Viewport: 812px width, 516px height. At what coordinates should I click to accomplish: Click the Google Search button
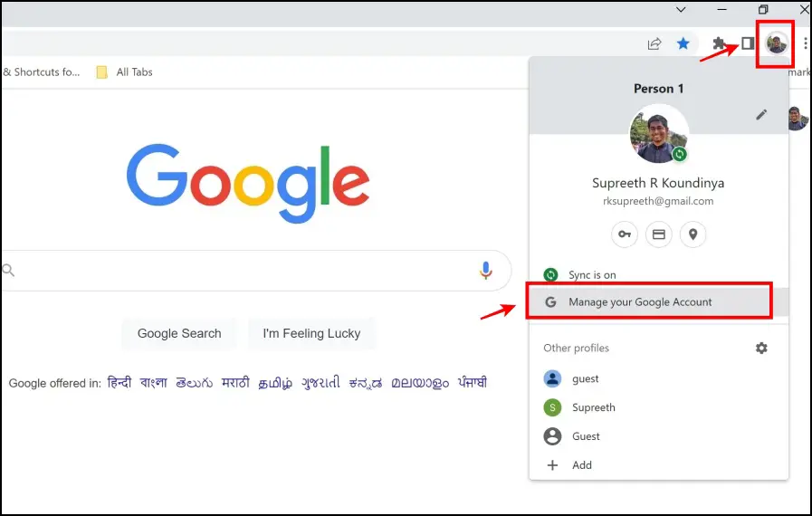[x=179, y=333]
